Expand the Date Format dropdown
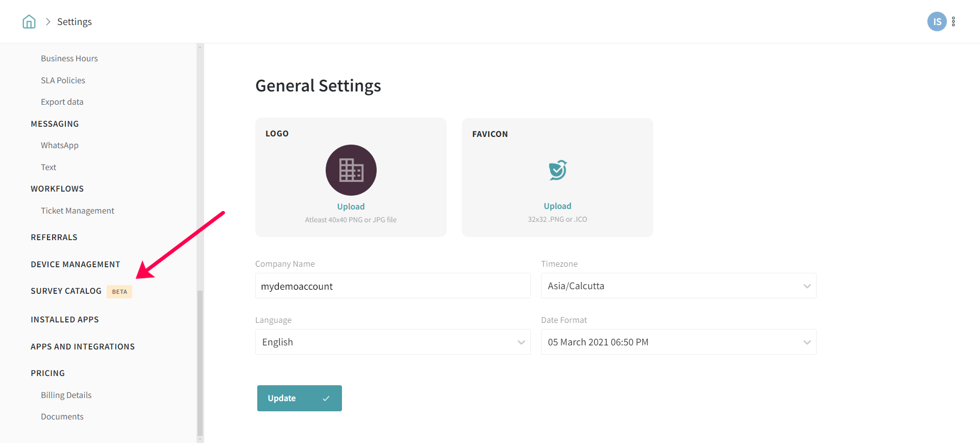980x444 pixels. click(x=678, y=342)
